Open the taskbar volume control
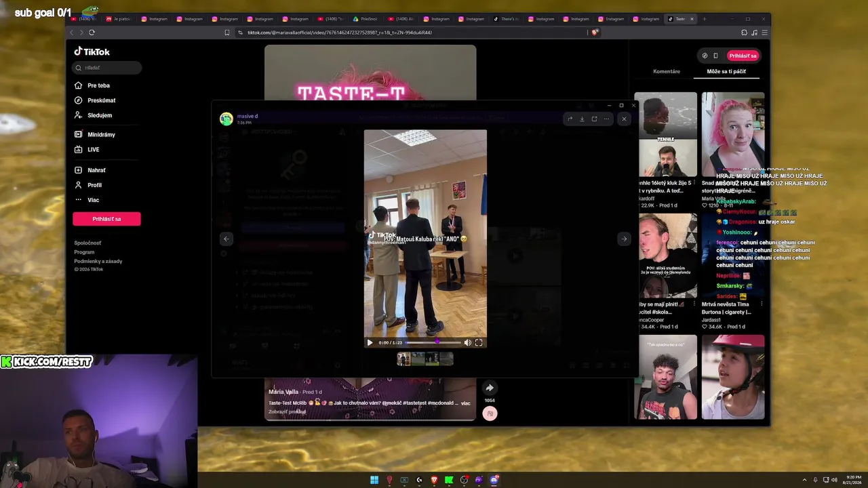 point(834,480)
